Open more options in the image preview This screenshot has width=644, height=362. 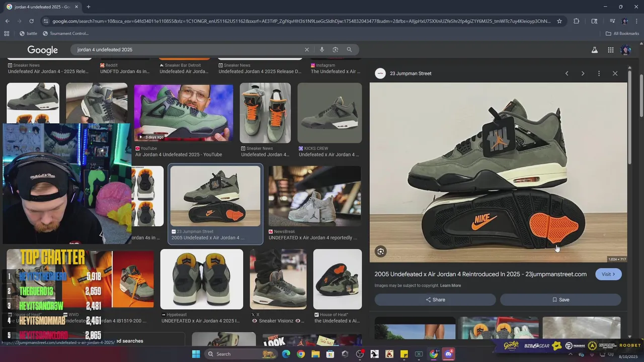[599, 73]
